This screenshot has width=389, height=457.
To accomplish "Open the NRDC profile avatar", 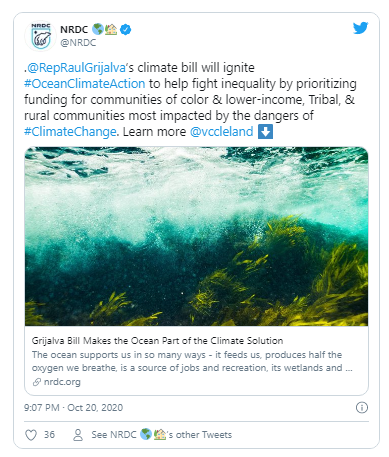I will coord(41,36).
